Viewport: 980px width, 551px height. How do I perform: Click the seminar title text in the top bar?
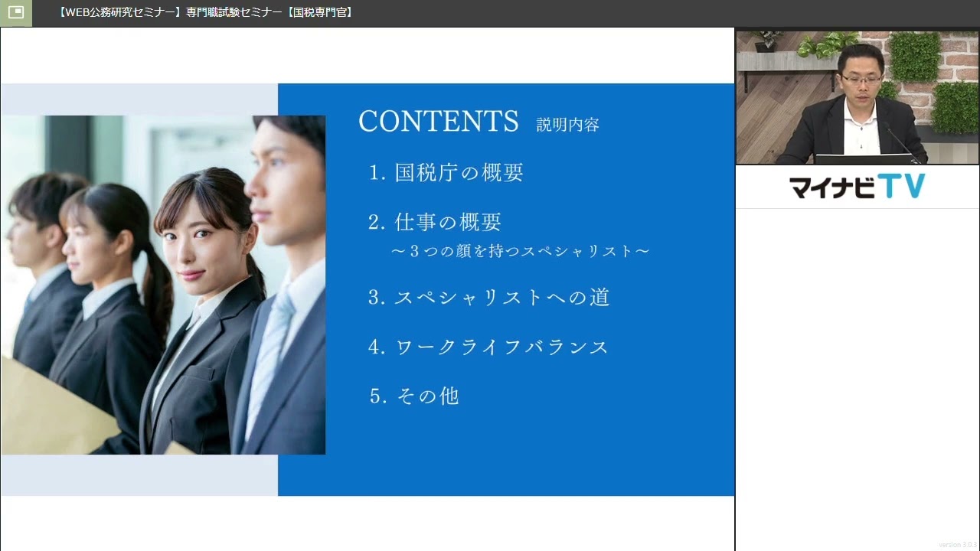pyautogui.click(x=207, y=12)
